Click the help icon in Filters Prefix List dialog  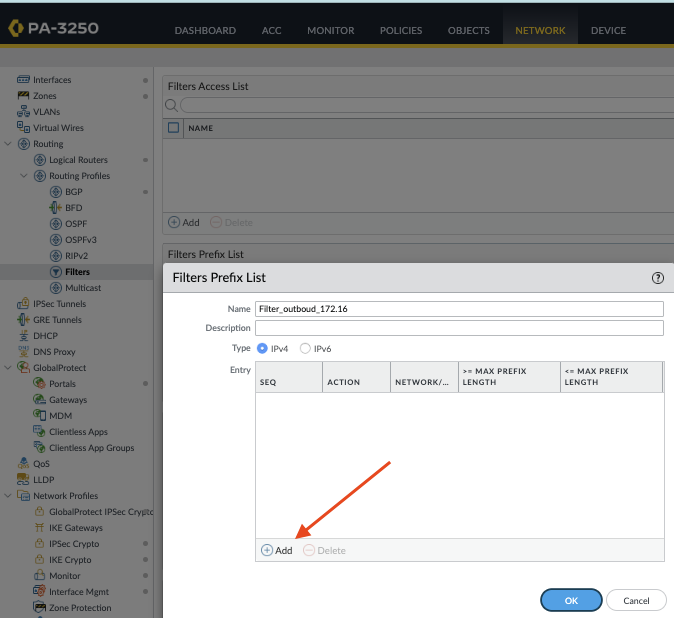pyautogui.click(x=657, y=278)
